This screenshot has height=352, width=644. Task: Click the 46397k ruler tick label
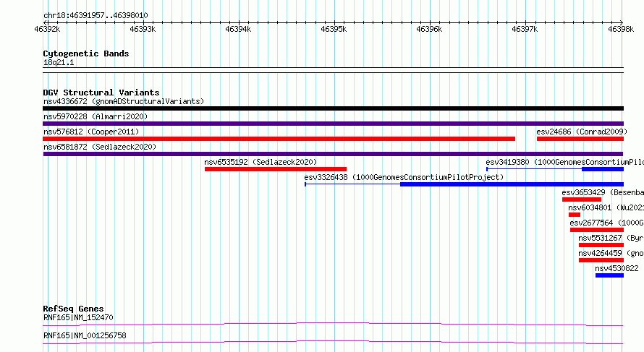click(x=525, y=29)
